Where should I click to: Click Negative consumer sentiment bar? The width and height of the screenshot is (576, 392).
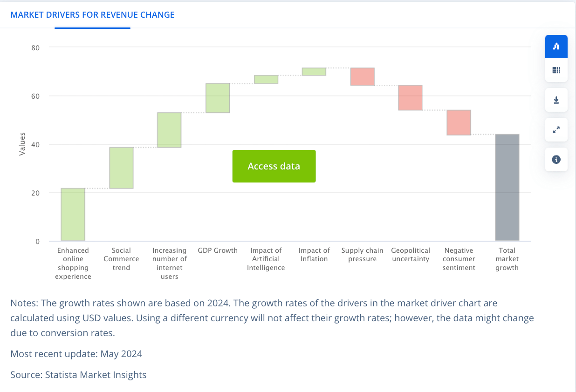459,122
